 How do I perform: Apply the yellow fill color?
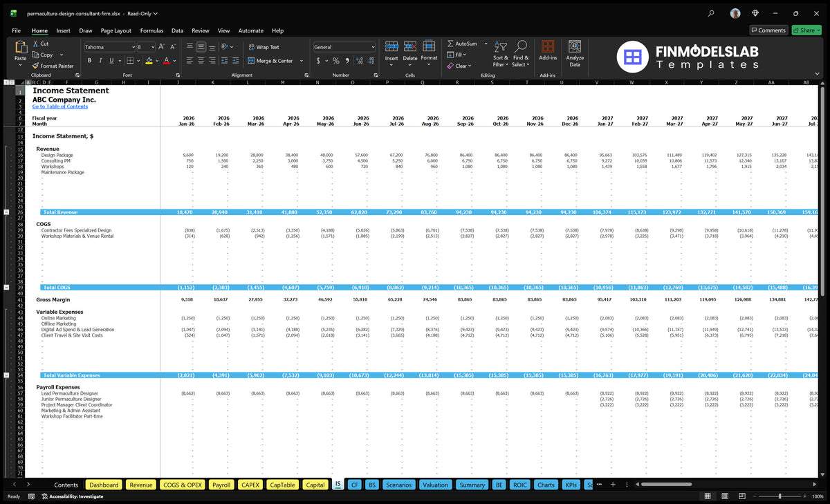click(148, 61)
